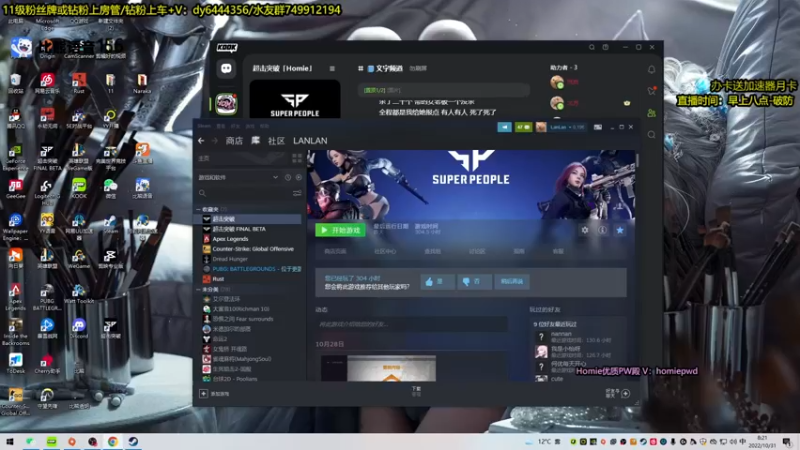This screenshot has width=800, height=450.
Task: Switch Steam to Big Picture mode icon
Action: pos(597,127)
